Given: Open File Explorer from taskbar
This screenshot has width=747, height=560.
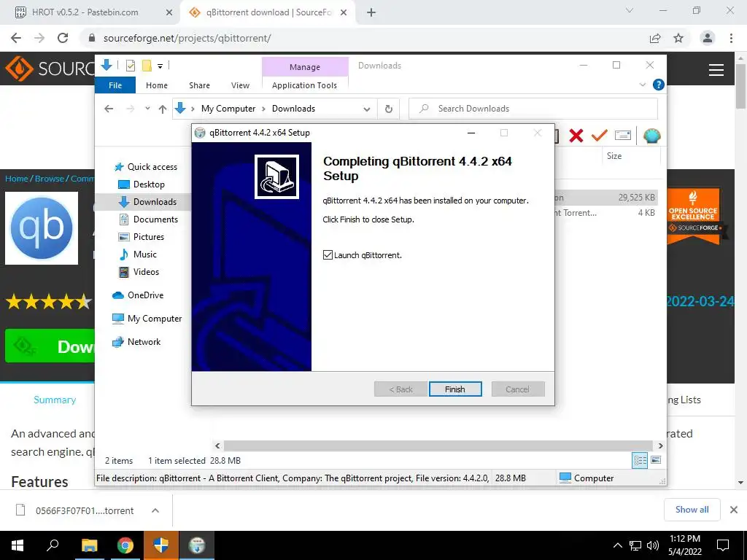Looking at the screenshot, I should point(89,545).
